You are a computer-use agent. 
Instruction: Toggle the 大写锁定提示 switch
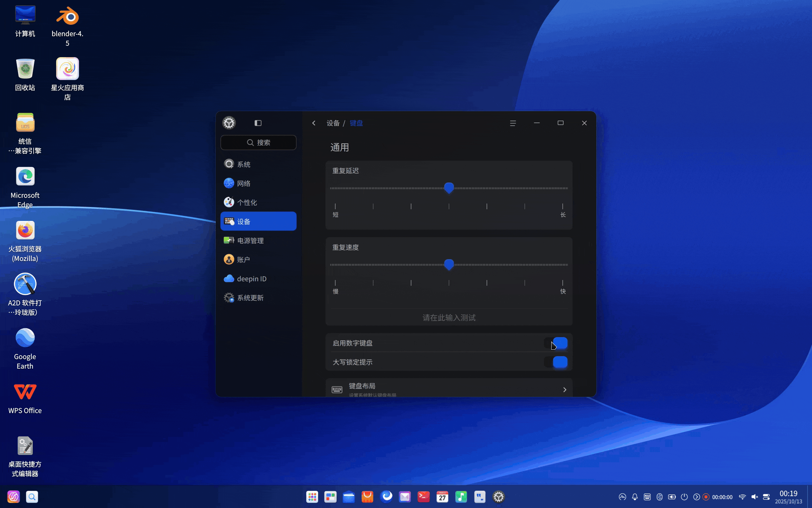click(x=556, y=362)
